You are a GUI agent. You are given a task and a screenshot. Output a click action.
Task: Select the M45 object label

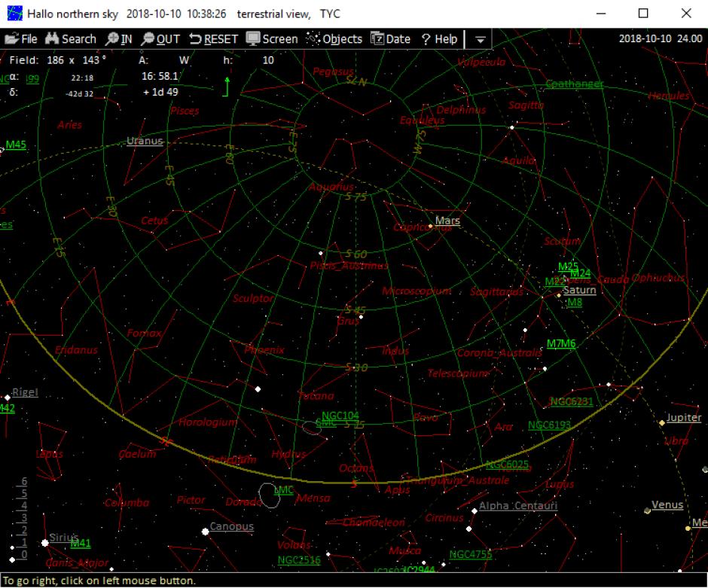(16, 145)
